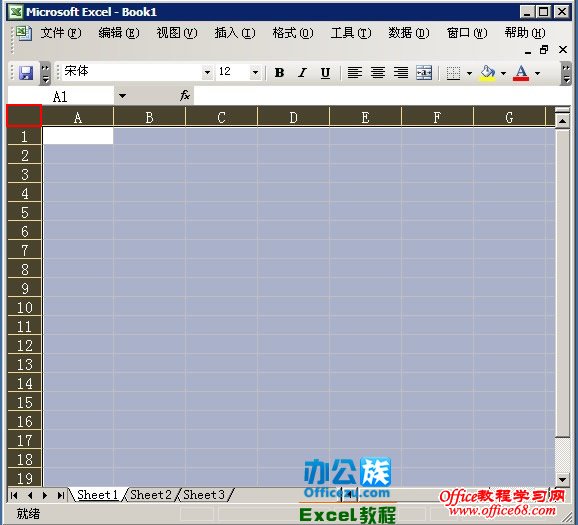Apply the red Font Color
Image resolution: width=578 pixels, height=525 pixels.
521,73
